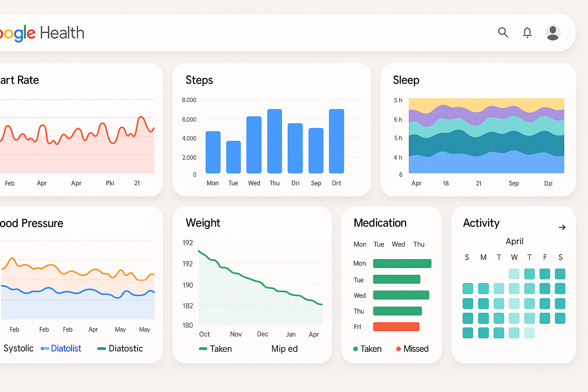Click the Taken legend dot in Medication
This screenshot has width=588, height=392.
pos(356,349)
